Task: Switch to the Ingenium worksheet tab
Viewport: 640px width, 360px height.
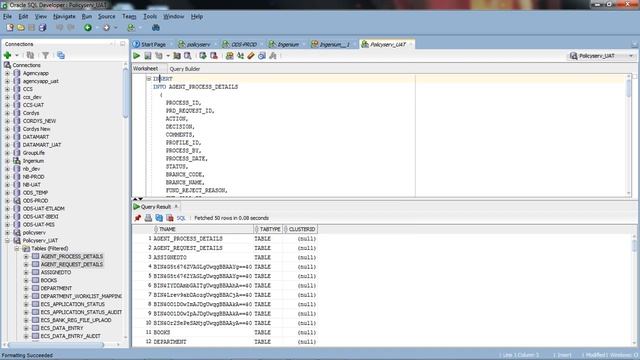Action: 284,44
